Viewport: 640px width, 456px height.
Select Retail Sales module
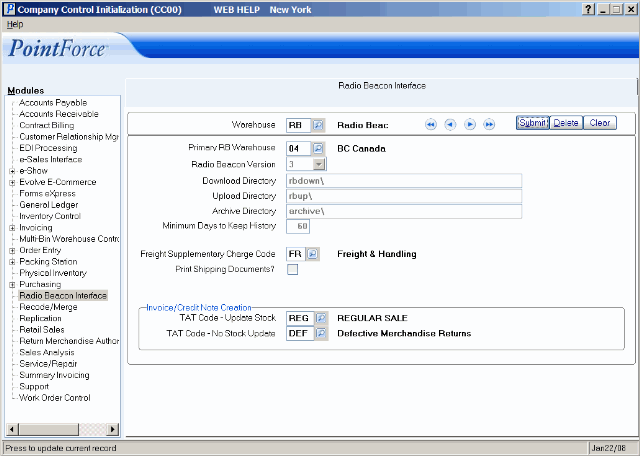pyautogui.click(x=42, y=330)
